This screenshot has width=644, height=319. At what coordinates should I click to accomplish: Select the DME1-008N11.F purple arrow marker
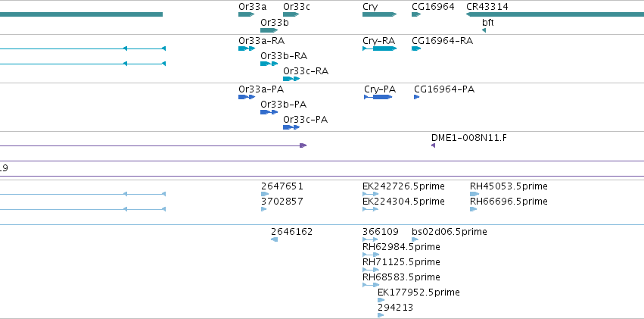[434, 145]
